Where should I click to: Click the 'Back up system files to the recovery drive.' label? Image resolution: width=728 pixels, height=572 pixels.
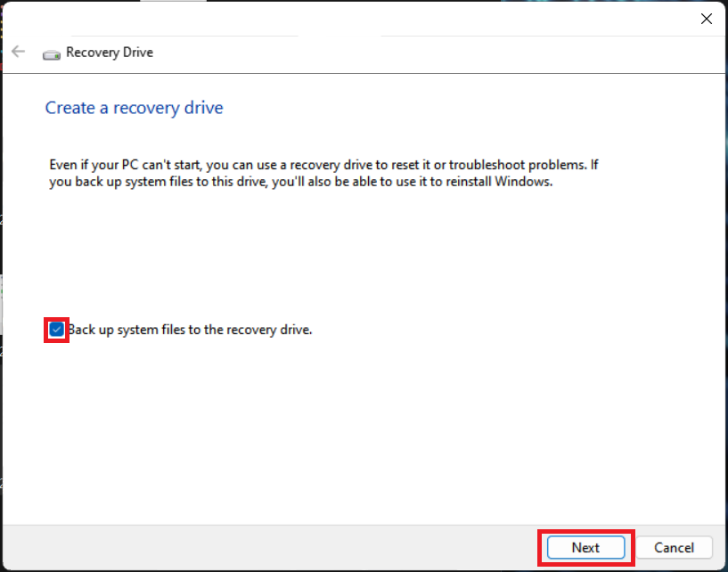[190, 330]
